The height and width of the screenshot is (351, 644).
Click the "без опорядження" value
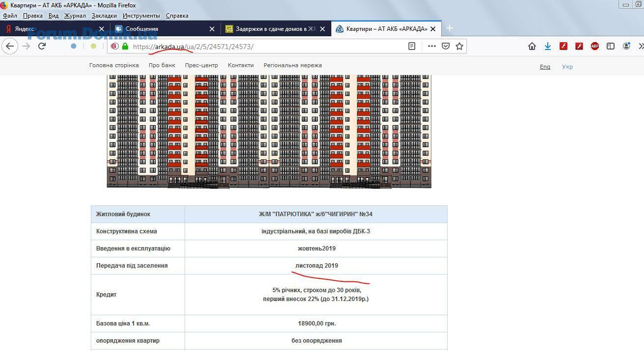[317, 341]
